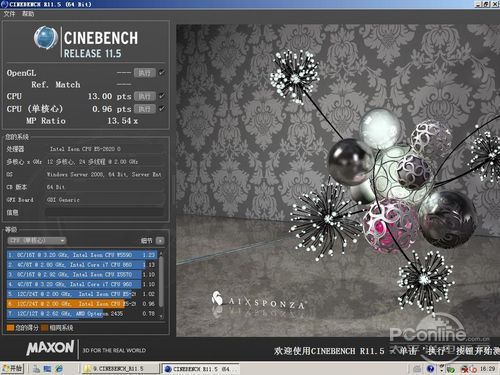500x375 pixels.
Task: Click the 12 多核心, 24 多线程 @ 2.00 GHz value
Action: [105, 162]
